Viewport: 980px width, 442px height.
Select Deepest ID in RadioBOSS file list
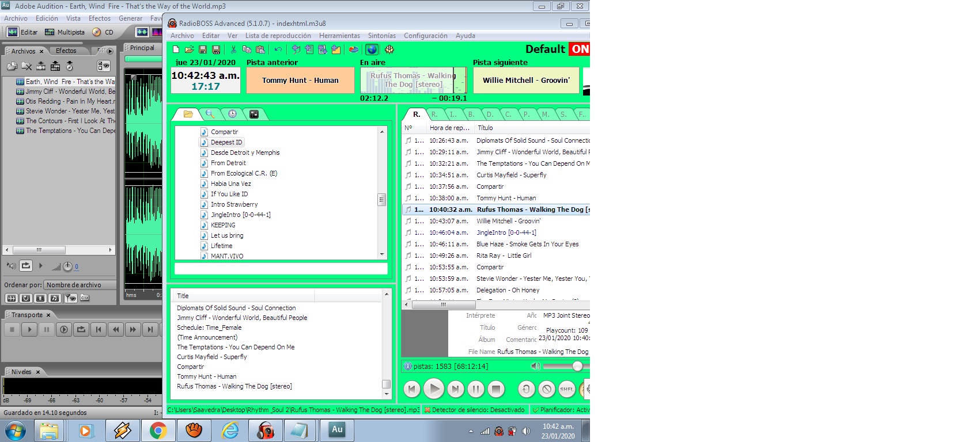tap(226, 142)
